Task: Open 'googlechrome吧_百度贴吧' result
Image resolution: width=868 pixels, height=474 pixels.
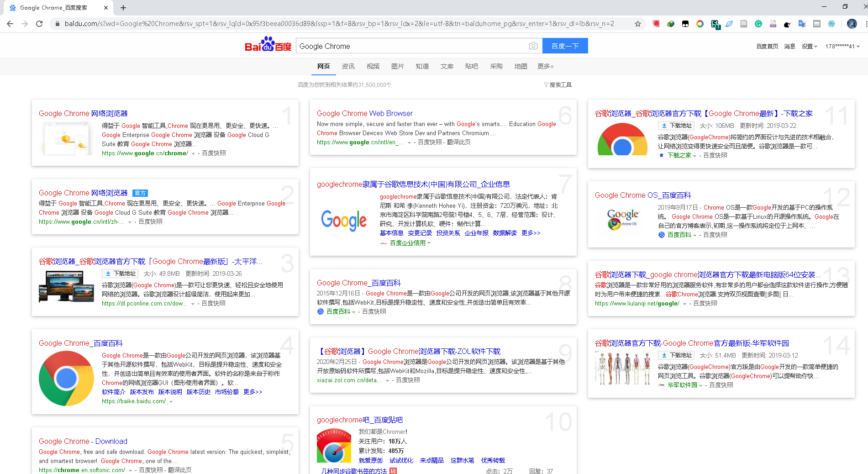Action: point(360,420)
